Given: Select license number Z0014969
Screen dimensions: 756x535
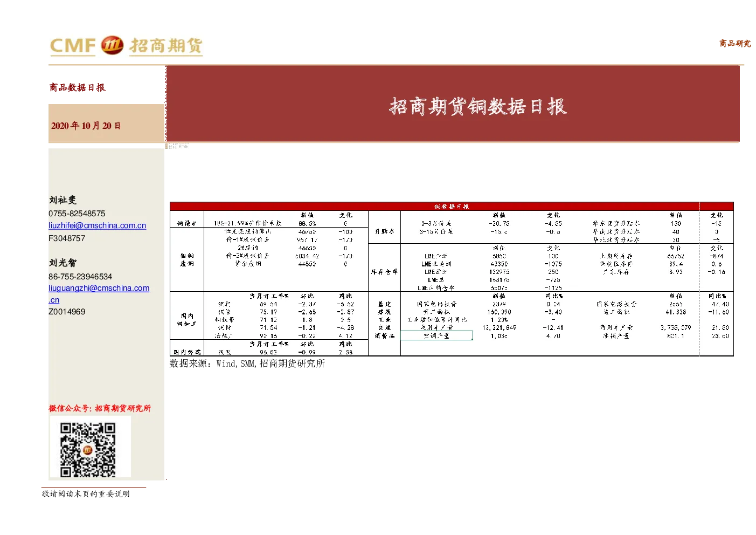Looking at the screenshot, I should pos(67,312).
